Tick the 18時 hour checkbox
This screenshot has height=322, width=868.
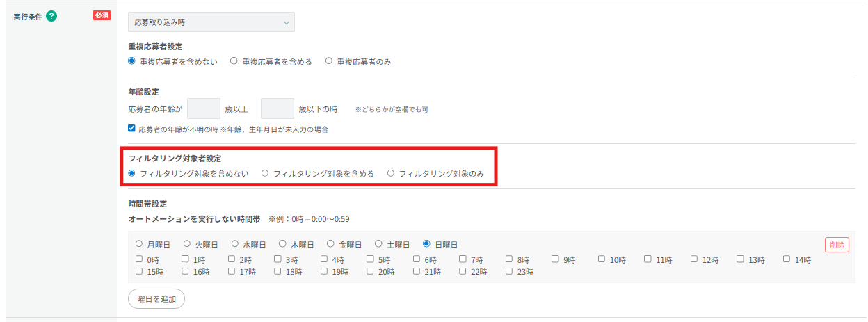click(x=278, y=271)
